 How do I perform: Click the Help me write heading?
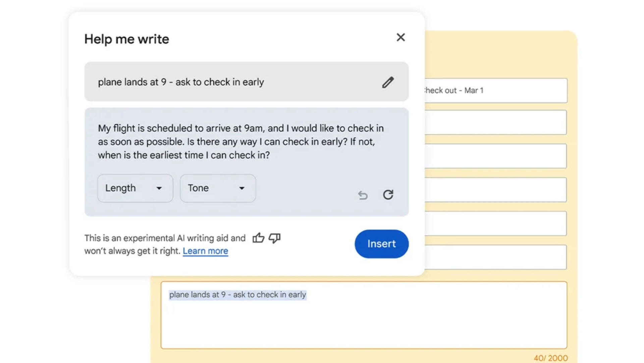126,39
